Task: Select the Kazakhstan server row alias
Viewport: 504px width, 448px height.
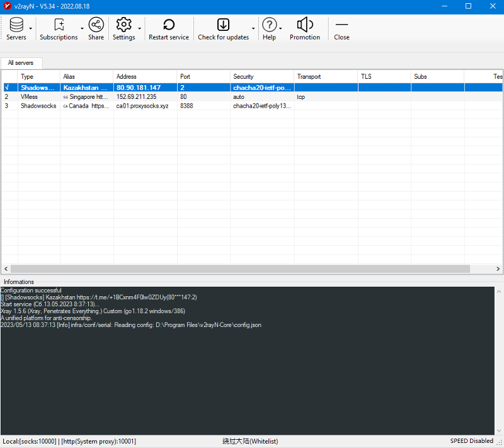Action: 86,88
